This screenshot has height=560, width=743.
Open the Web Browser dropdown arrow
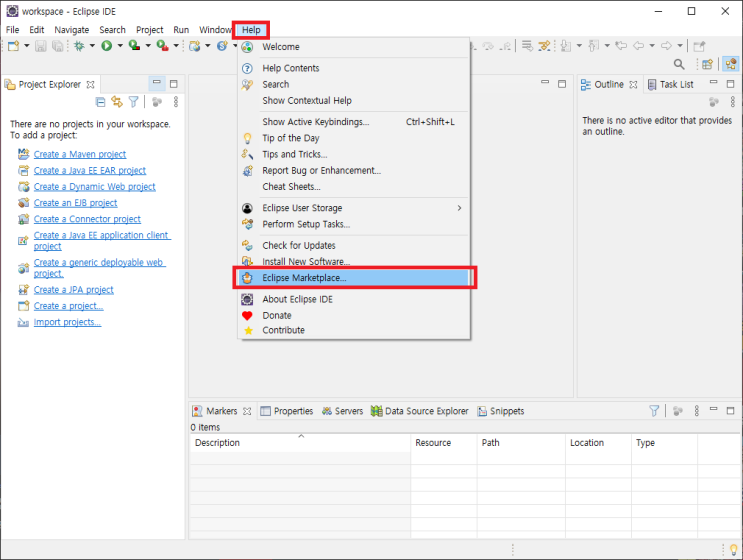208,46
